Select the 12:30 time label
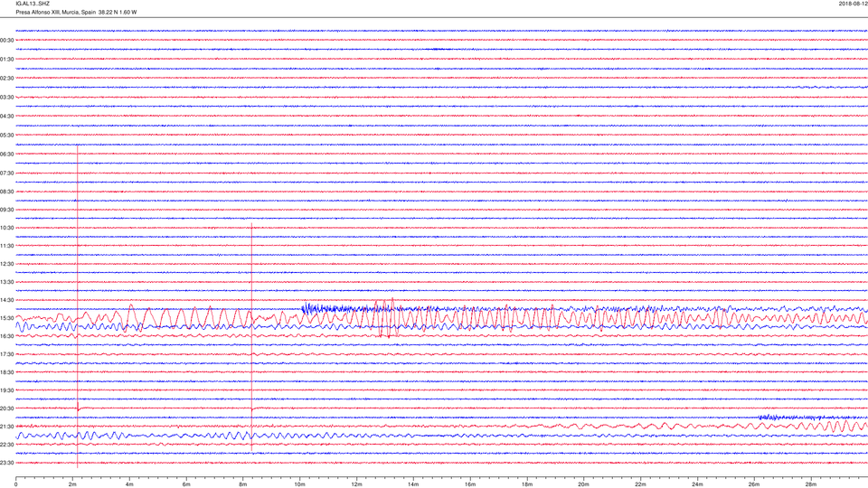 coord(7,265)
